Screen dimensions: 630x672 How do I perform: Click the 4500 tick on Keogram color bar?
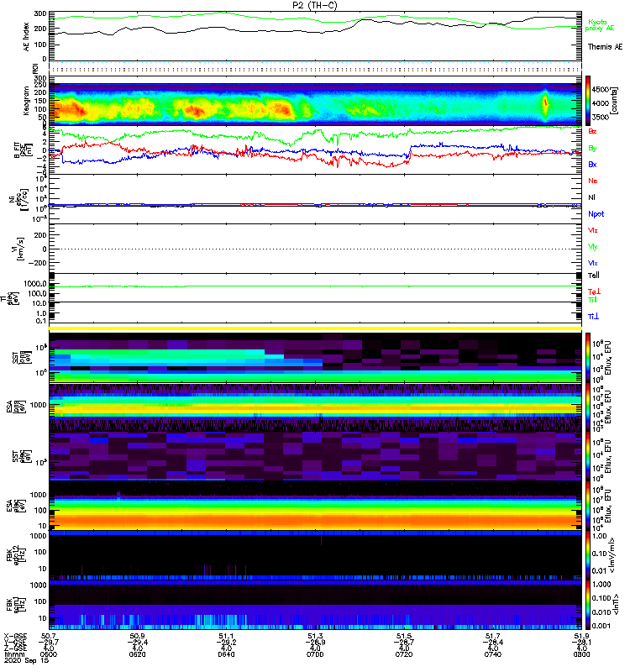(600, 90)
